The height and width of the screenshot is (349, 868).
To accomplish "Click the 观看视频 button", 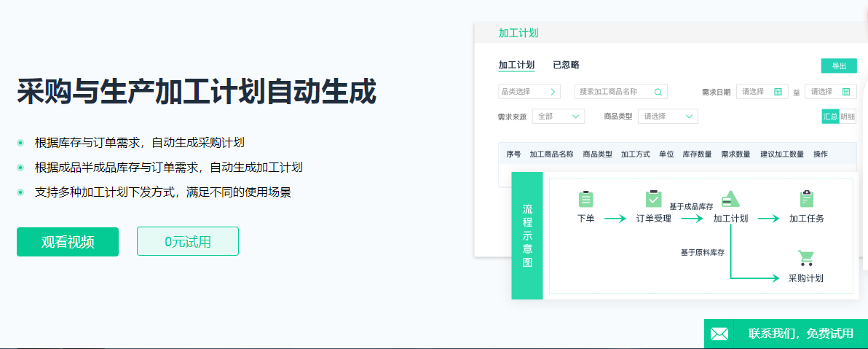I will click(x=68, y=242).
